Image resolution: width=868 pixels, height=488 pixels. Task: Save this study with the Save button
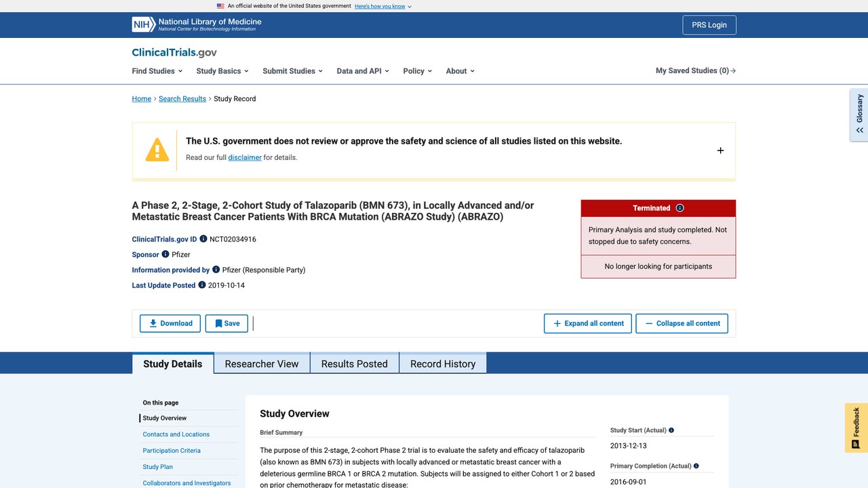coord(226,323)
